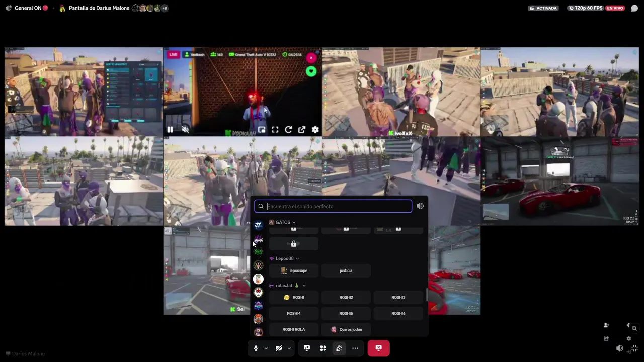
Task: Select the eagle seal server icon
Action: click(x=258, y=265)
